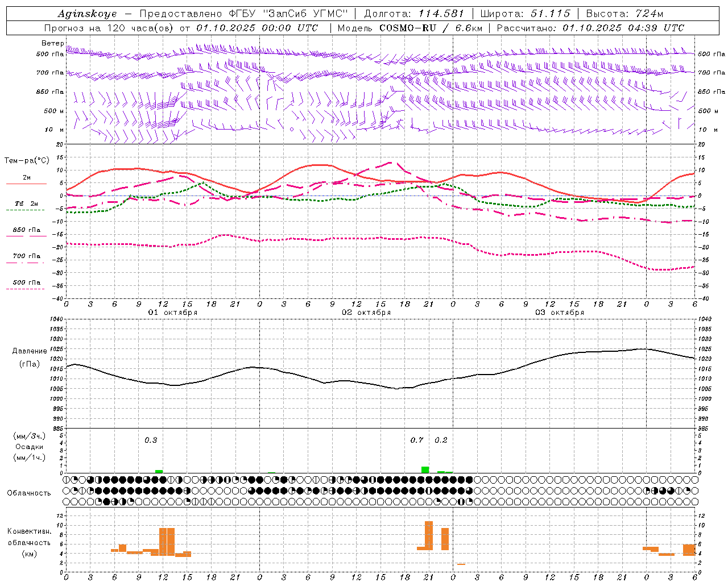Image resolution: width=728 pixels, height=582 pixels.
Task: Click the Тем-ра(°C) panel label
Action: pos(27,161)
